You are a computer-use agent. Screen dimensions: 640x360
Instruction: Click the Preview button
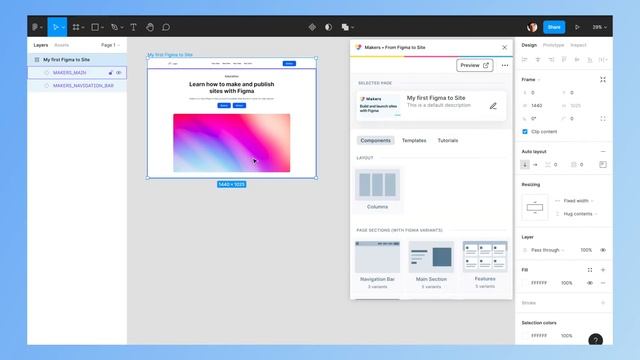[474, 65]
